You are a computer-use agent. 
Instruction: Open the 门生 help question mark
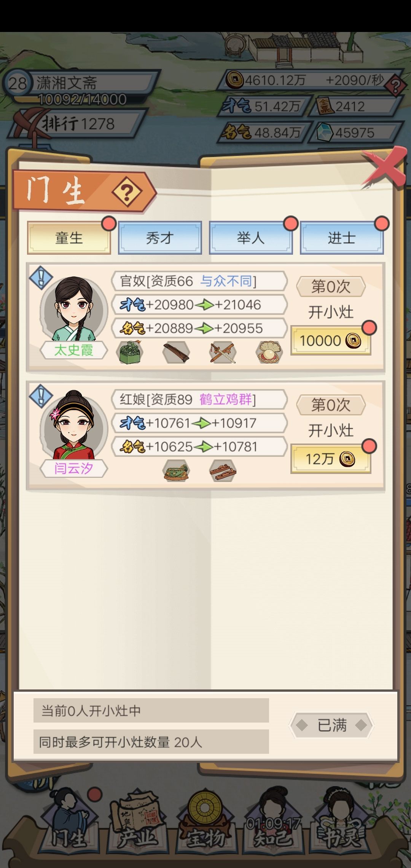pyautogui.click(x=127, y=191)
